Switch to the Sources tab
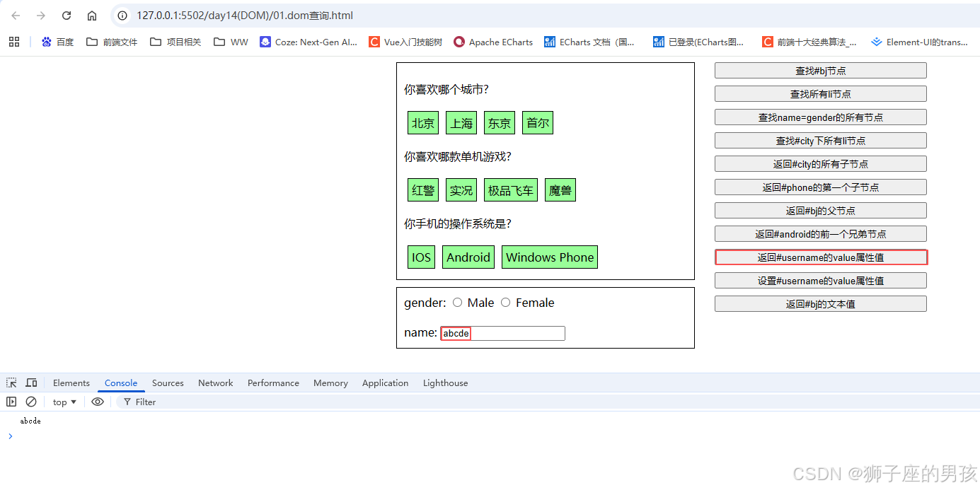Image resolution: width=980 pixels, height=490 pixels. pyautogui.click(x=168, y=383)
